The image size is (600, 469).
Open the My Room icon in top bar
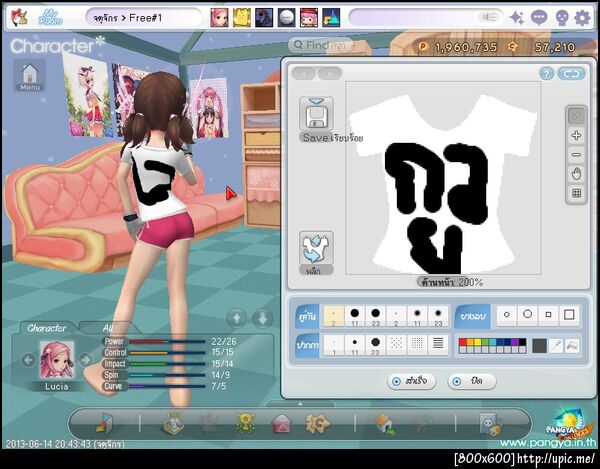[51, 18]
